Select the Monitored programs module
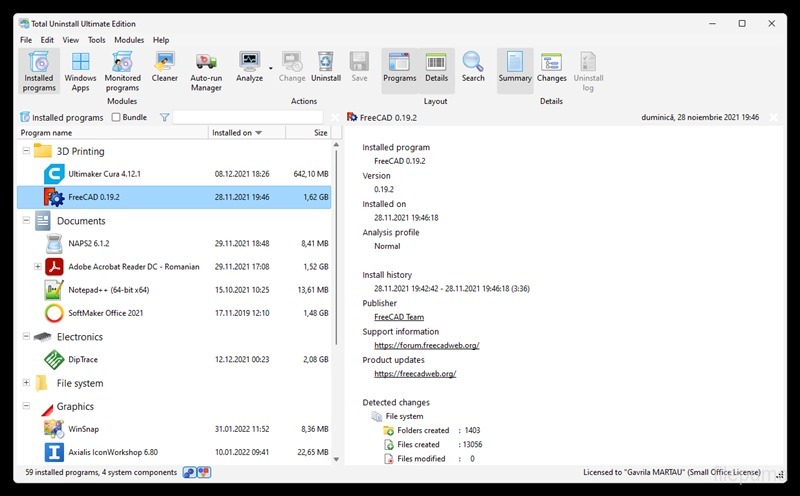800x496 pixels. pos(123,70)
